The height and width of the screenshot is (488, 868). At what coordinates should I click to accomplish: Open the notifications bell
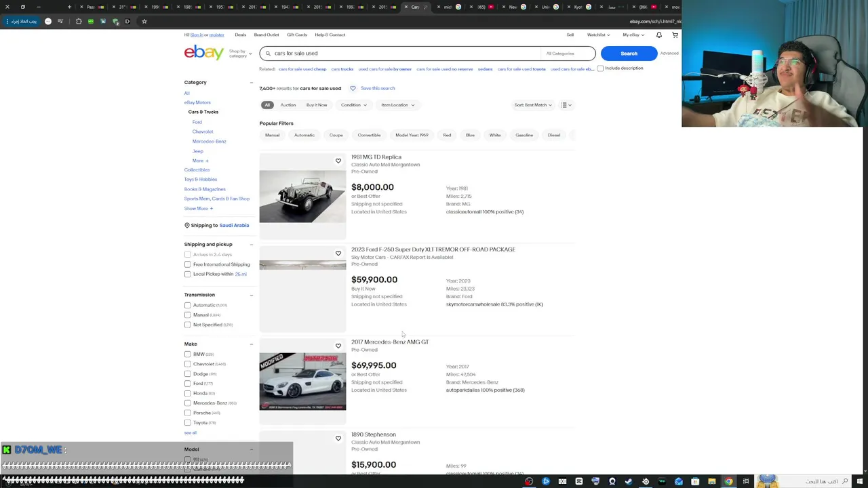(658, 35)
